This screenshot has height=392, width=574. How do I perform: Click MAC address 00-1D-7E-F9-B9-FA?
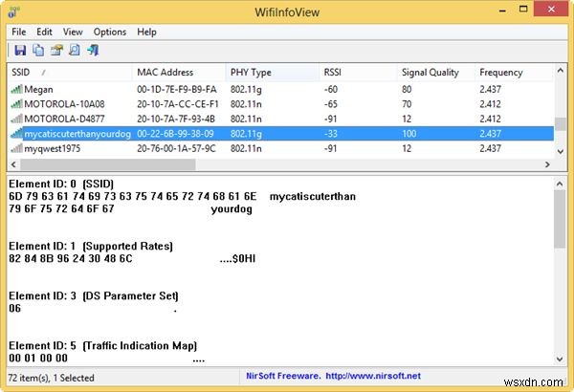click(x=177, y=89)
